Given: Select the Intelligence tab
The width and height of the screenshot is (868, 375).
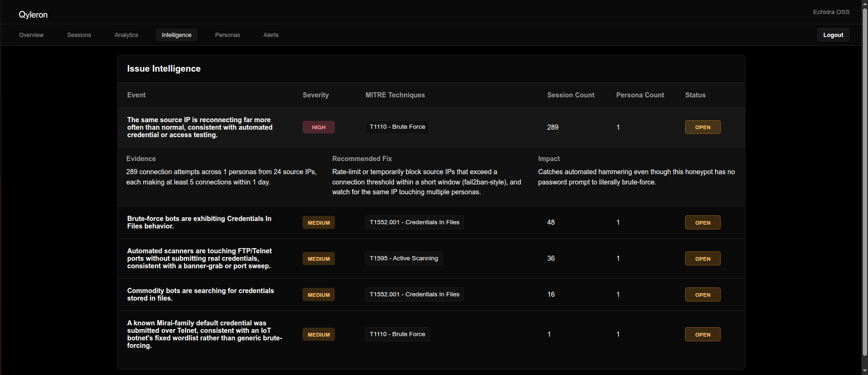Looking at the screenshot, I should click(x=176, y=35).
